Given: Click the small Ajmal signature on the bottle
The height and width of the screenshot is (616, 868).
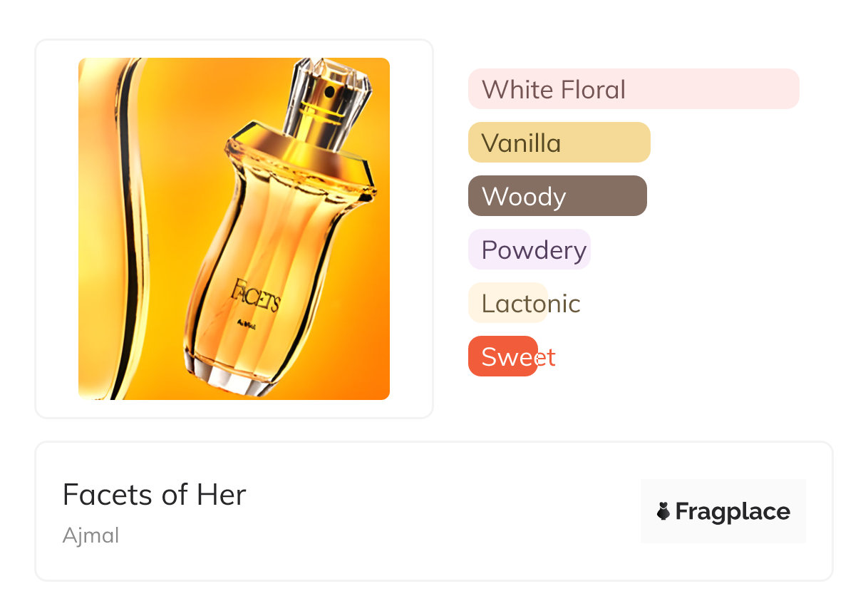Looking at the screenshot, I should 247,325.
